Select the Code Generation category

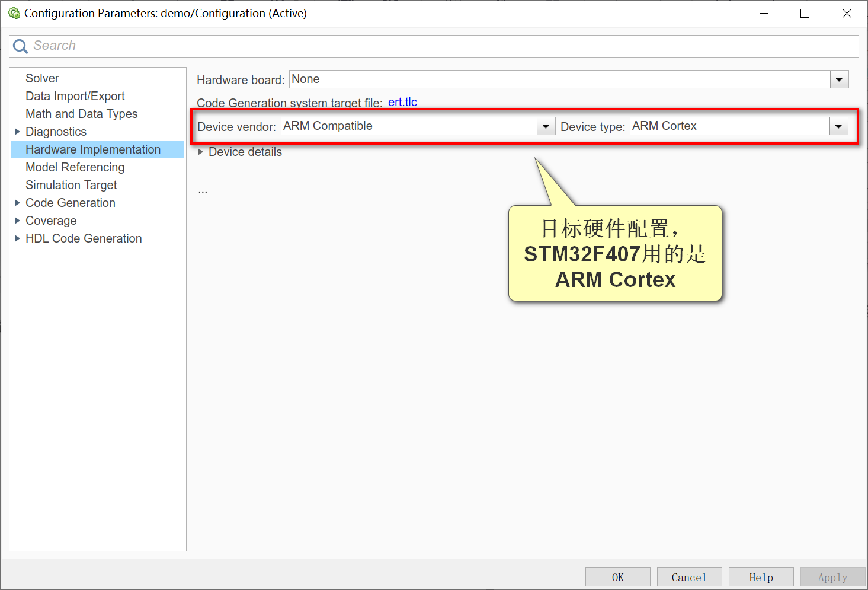71,203
